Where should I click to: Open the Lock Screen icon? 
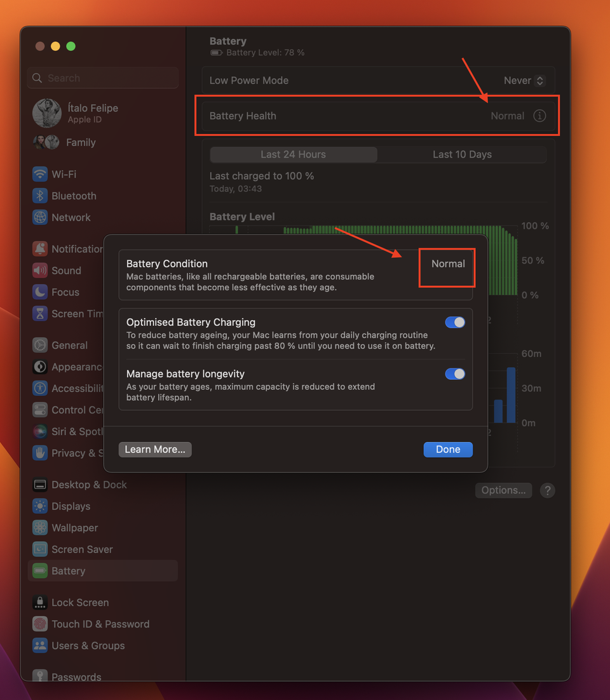click(x=40, y=602)
